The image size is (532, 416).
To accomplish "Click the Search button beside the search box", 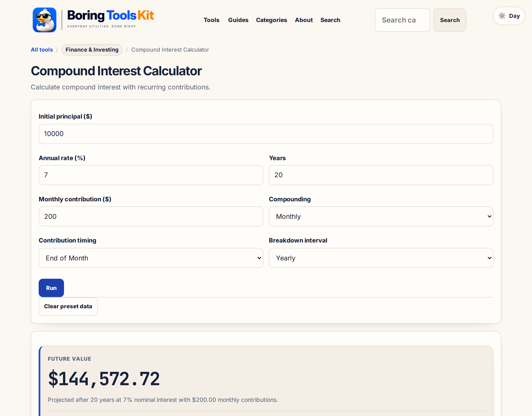I will coord(450,20).
